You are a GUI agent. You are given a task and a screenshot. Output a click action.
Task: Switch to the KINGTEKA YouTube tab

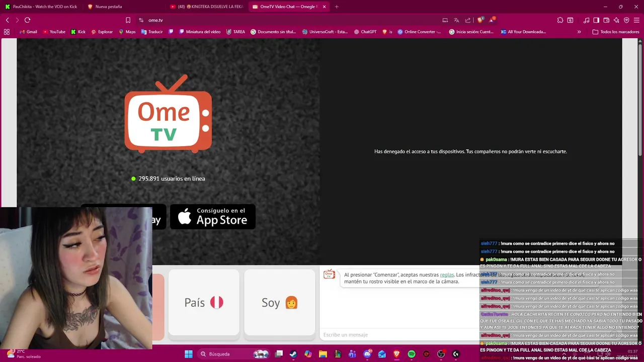point(206,7)
